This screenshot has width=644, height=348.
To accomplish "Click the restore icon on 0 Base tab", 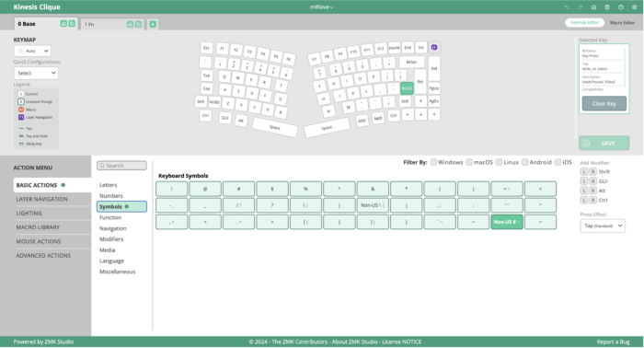I will [x=63, y=24].
